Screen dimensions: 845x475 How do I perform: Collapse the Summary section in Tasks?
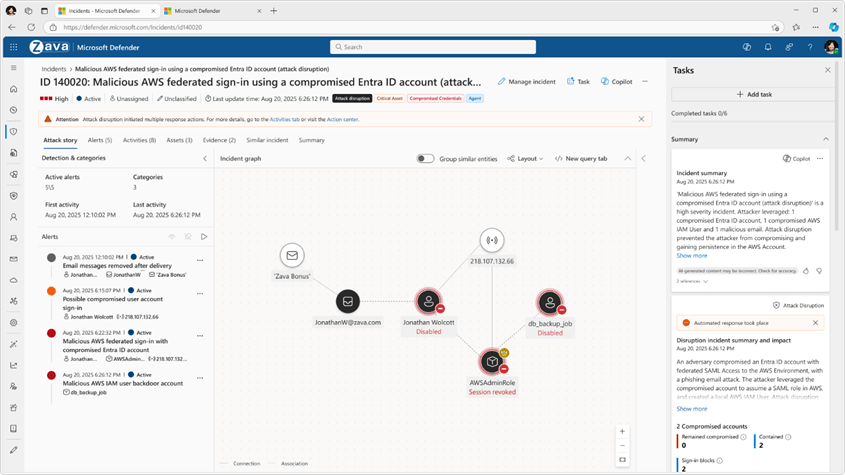coord(826,139)
